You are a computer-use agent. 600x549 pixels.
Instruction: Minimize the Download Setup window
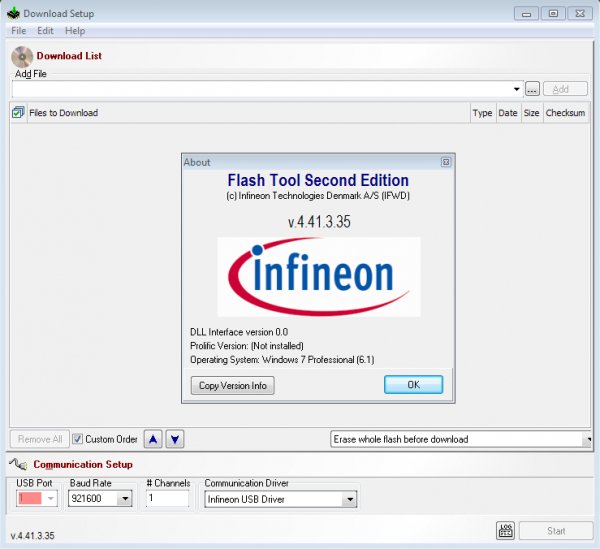[x=527, y=14]
